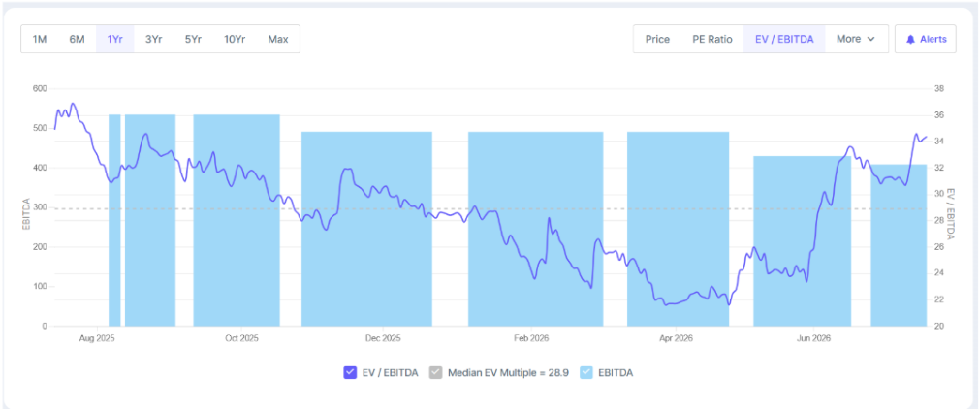Viewport: 980px width, 409px height.
Task: Click the Median EV Multiple = 28.9 label
Action: pos(508,373)
